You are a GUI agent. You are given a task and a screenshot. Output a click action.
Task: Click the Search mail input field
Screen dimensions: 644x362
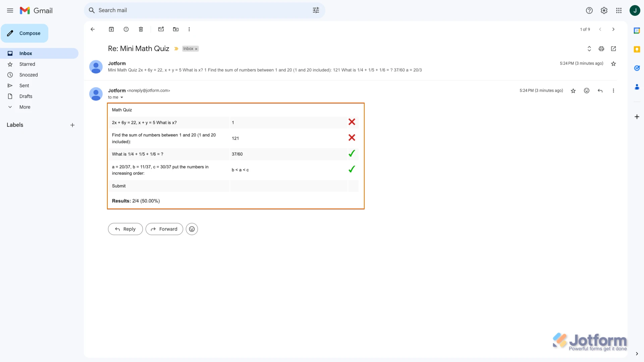coord(201,10)
